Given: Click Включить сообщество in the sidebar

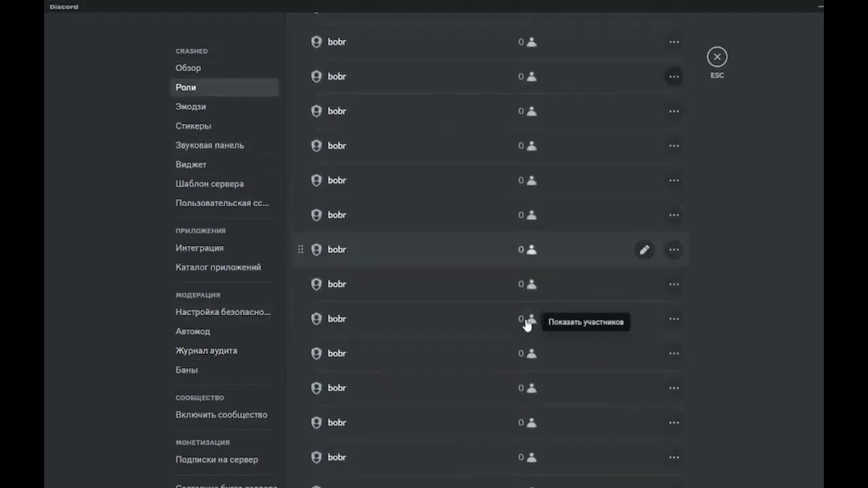Looking at the screenshot, I should coord(221,415).
